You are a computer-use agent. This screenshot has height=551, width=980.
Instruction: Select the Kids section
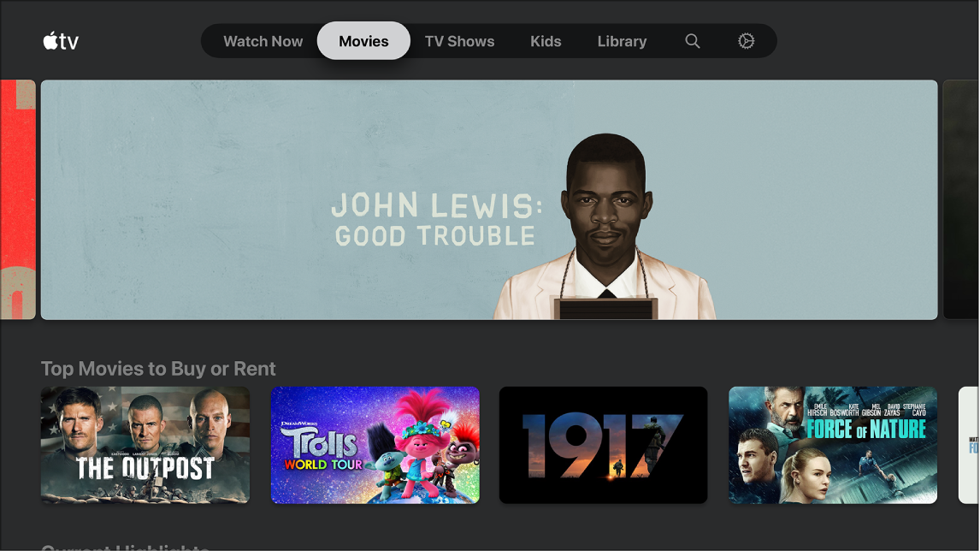tap(546, 40)
